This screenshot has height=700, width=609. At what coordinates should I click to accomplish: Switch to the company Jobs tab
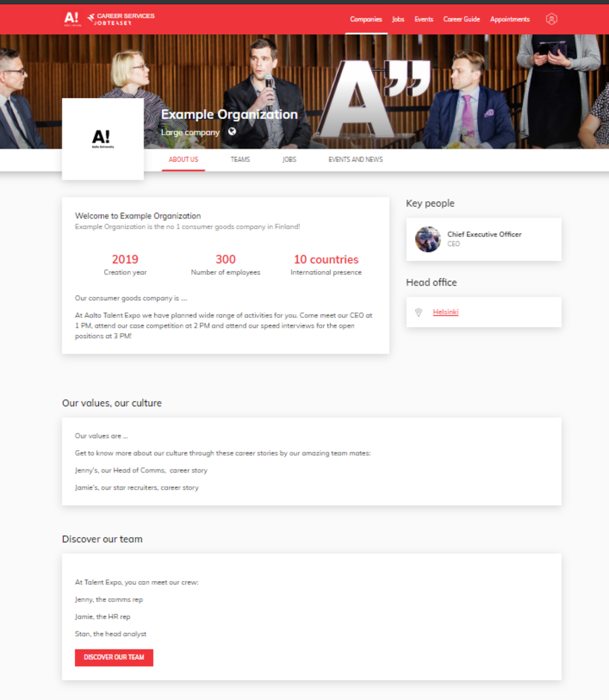pos(289,159)
